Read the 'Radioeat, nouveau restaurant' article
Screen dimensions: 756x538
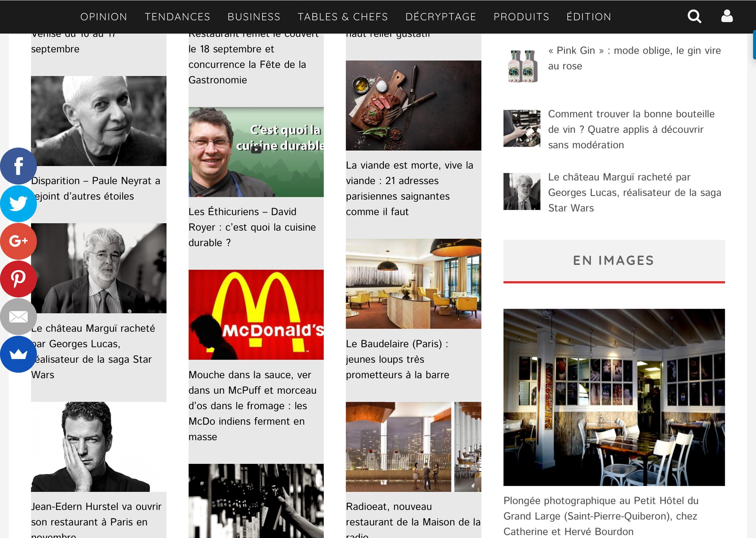click(413, 519)
